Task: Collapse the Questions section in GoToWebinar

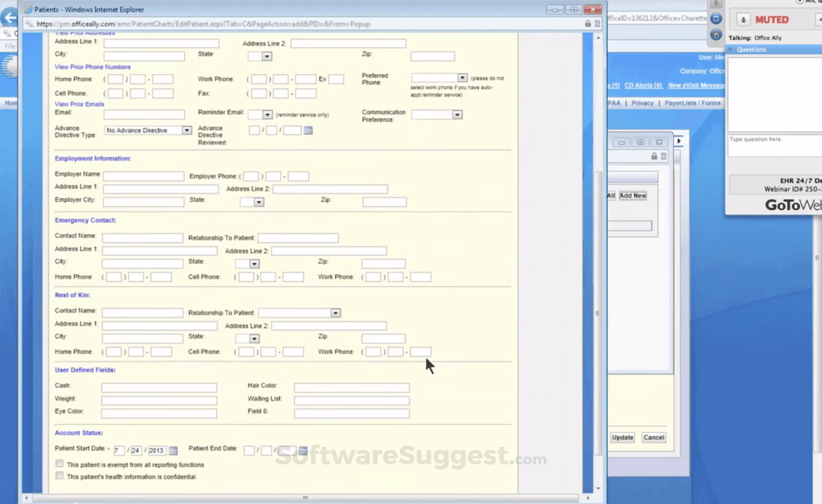Action: tap(731, 49)
